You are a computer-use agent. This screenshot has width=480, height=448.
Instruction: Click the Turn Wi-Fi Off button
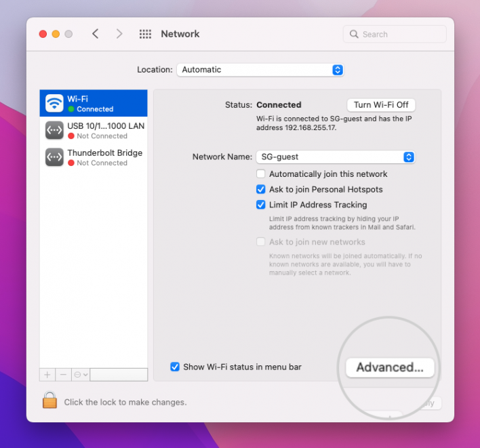pyautogui.click(x=381, y=105)
